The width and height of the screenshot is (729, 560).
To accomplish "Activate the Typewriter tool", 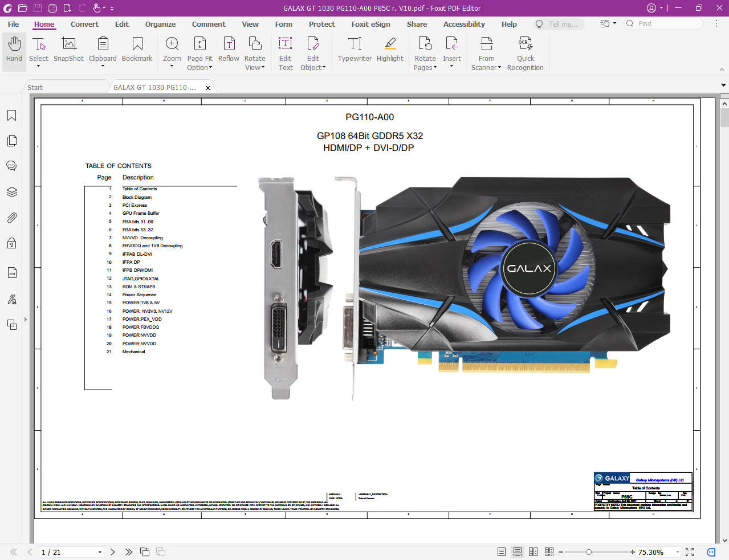I will click(355, 50).
